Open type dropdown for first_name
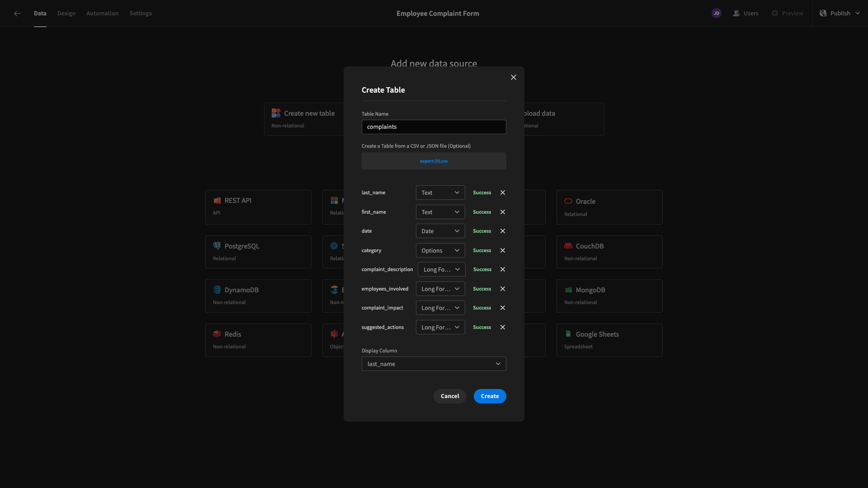This screenshot has width=868, height=488. pyautogui.click(x=440, y=212)
